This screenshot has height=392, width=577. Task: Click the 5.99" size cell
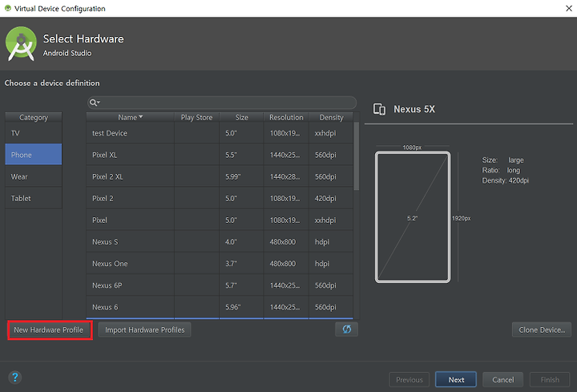[241, 176]
